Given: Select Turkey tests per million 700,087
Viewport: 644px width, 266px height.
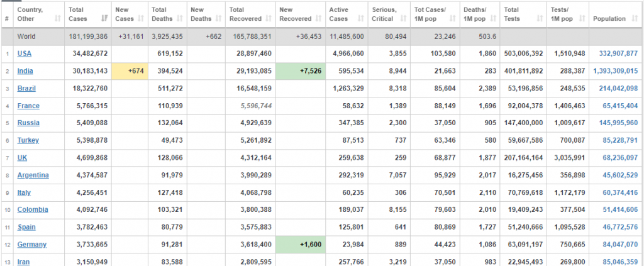Looking at the screenshot, I should point(572,140).
